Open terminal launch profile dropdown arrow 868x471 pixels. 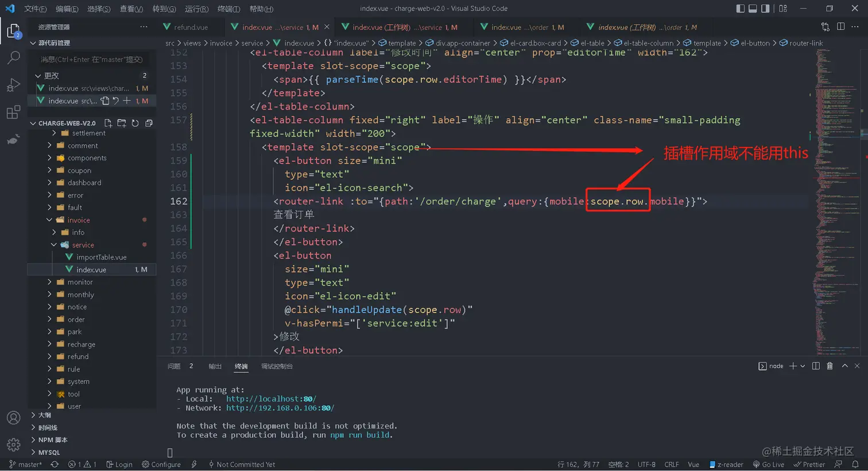[x=803, y=366]
